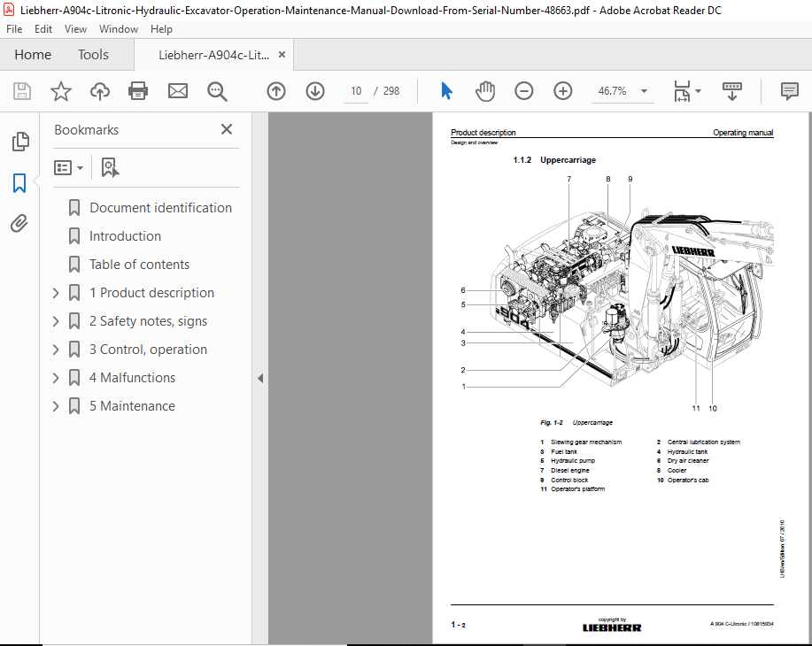Click Find current bookmark icon

click(110, 168)
